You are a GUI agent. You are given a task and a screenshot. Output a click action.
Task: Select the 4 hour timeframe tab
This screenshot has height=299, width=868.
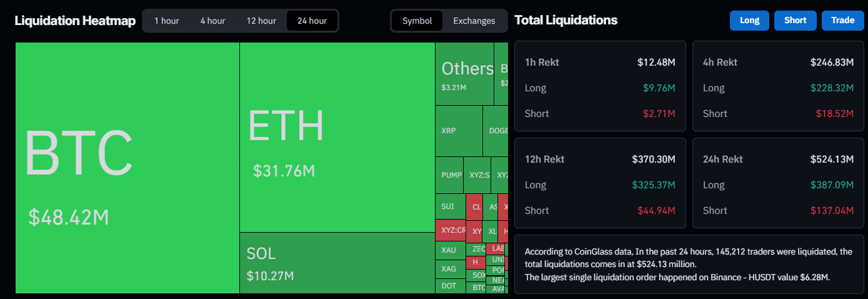tap(212, 21)
